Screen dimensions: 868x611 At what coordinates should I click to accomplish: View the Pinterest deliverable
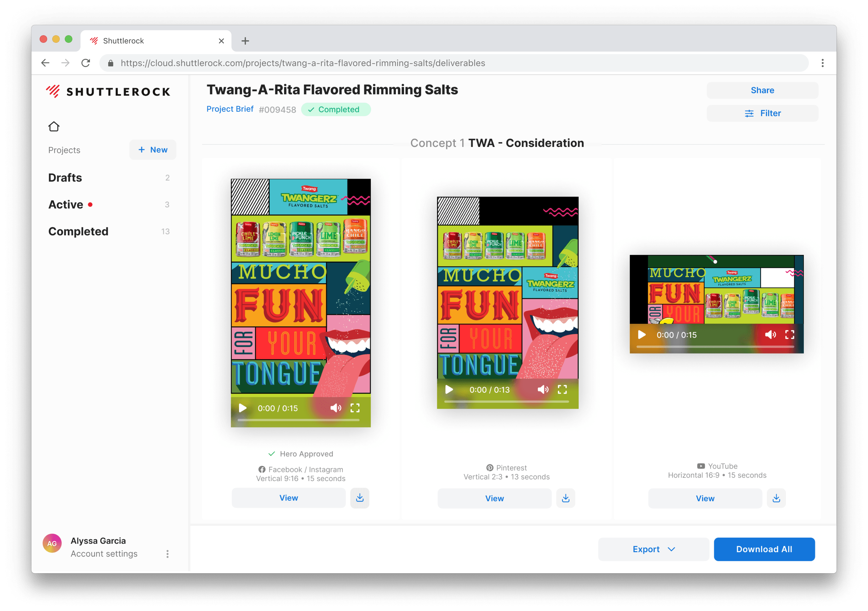click(x=494, y=498)
